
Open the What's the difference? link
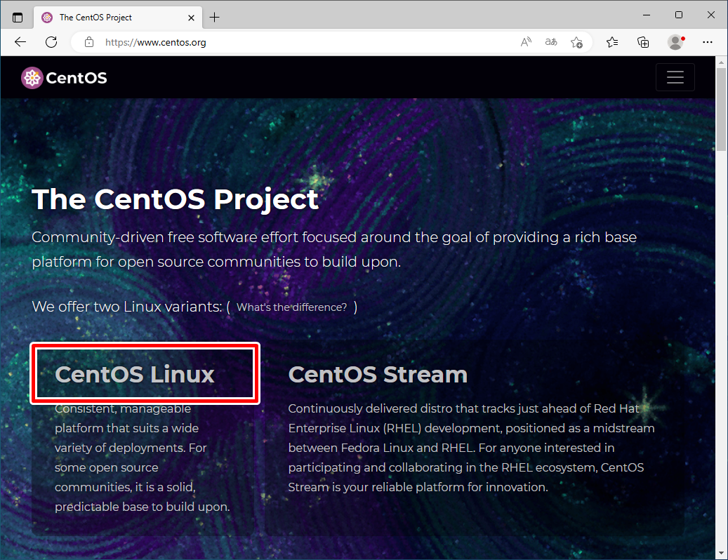(x=291, y=307)
